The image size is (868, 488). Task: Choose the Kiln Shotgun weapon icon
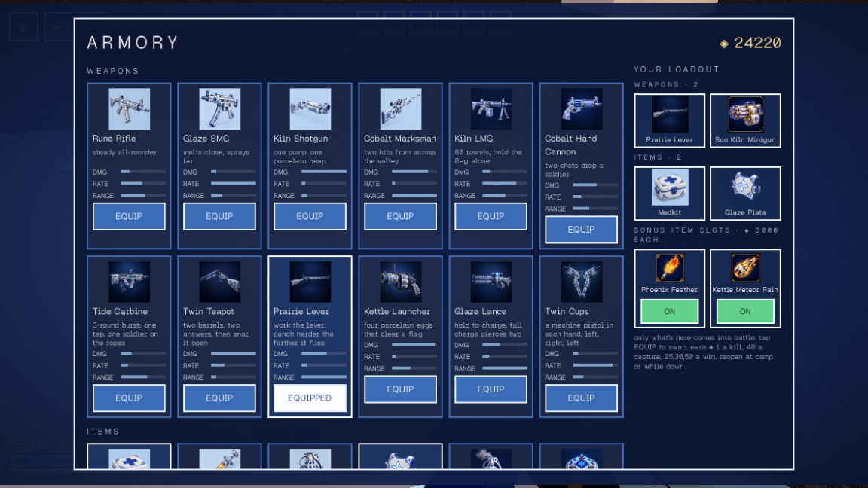click(310, 109)
